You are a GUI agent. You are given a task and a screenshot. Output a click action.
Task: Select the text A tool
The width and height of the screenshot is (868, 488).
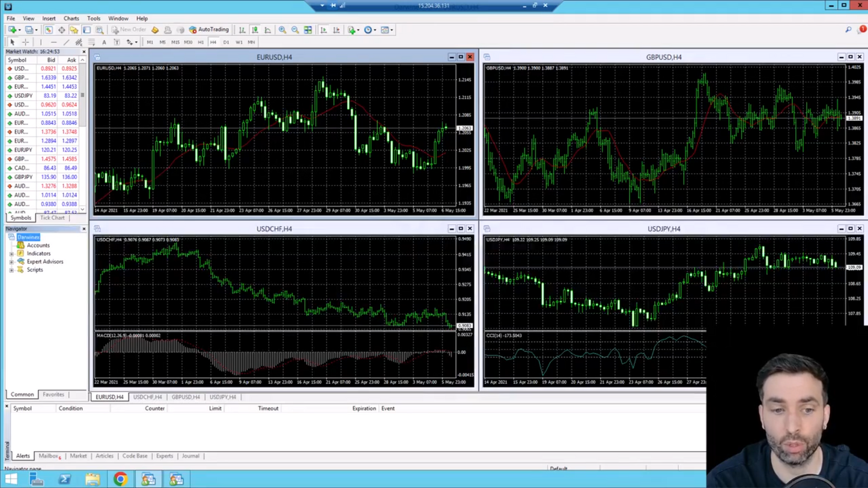(x=104, y=42)
